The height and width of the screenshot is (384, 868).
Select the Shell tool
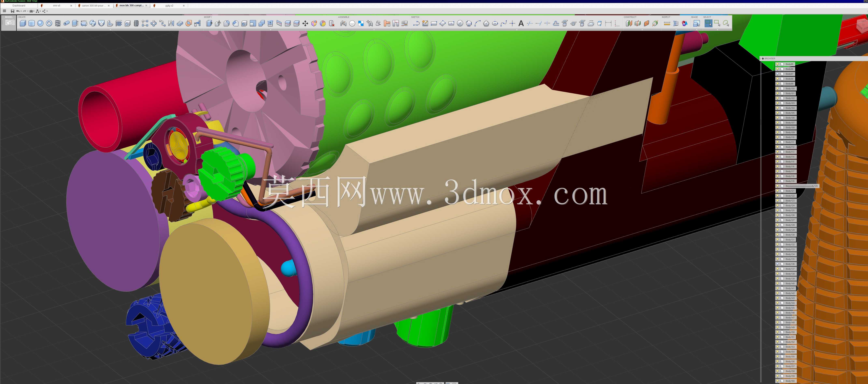click(x=244, y=23)
